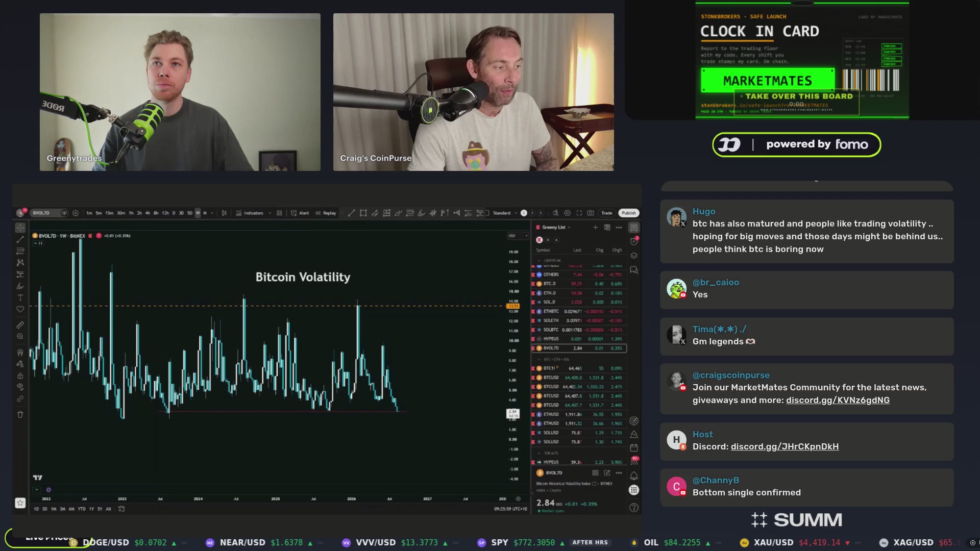Open watchlist advanced view table icon
This screenshot has width=980, height=551.
coord(607,228)
